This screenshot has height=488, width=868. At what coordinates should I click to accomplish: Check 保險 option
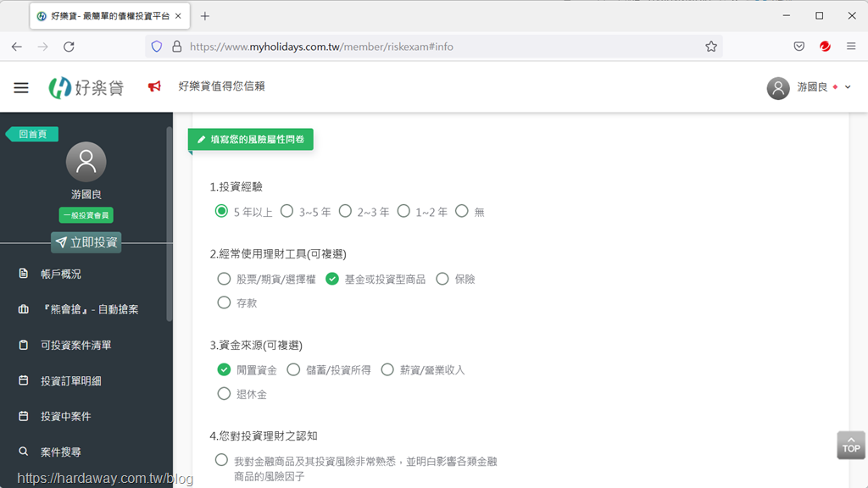(442, 279)
